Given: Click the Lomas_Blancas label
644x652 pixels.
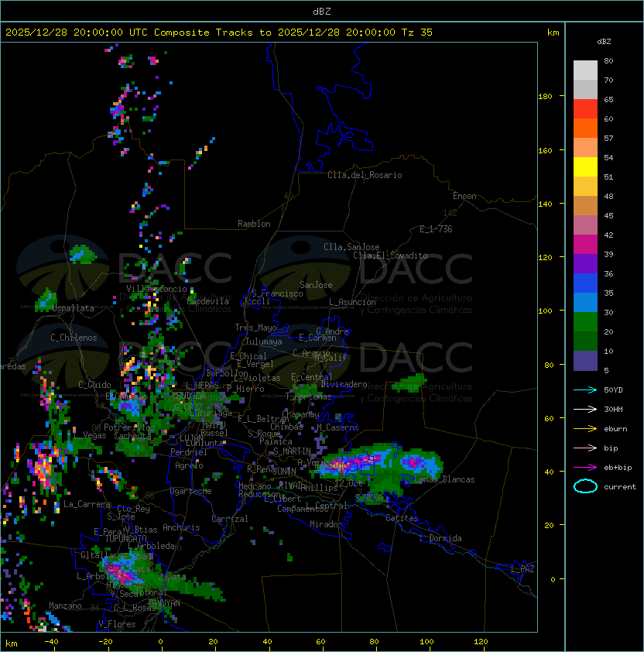Looking at the screenshot, I should pyautogui.click(x=444, y=479).
